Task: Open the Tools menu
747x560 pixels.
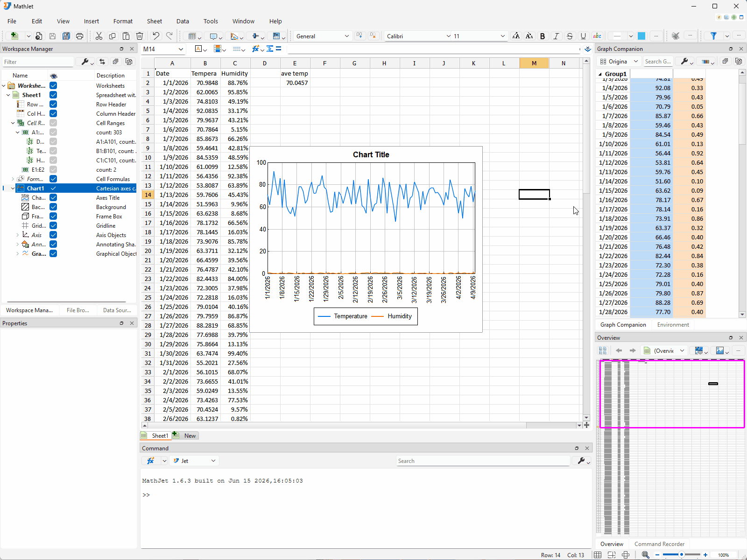Action: 211,21
